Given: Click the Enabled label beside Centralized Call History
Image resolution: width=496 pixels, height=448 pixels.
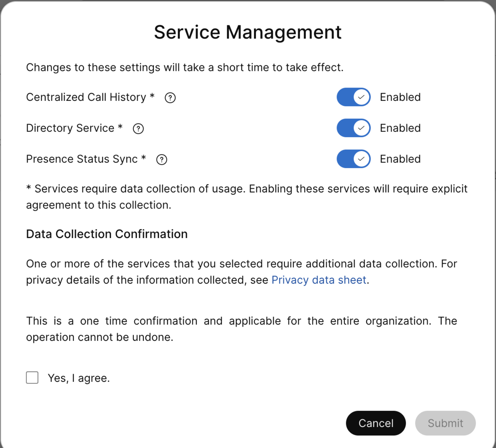Looking at the screenshot, I should (400, 97).
